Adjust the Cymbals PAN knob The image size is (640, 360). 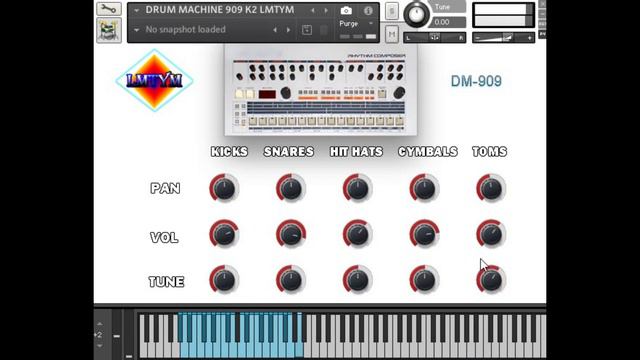pos(424,188)
